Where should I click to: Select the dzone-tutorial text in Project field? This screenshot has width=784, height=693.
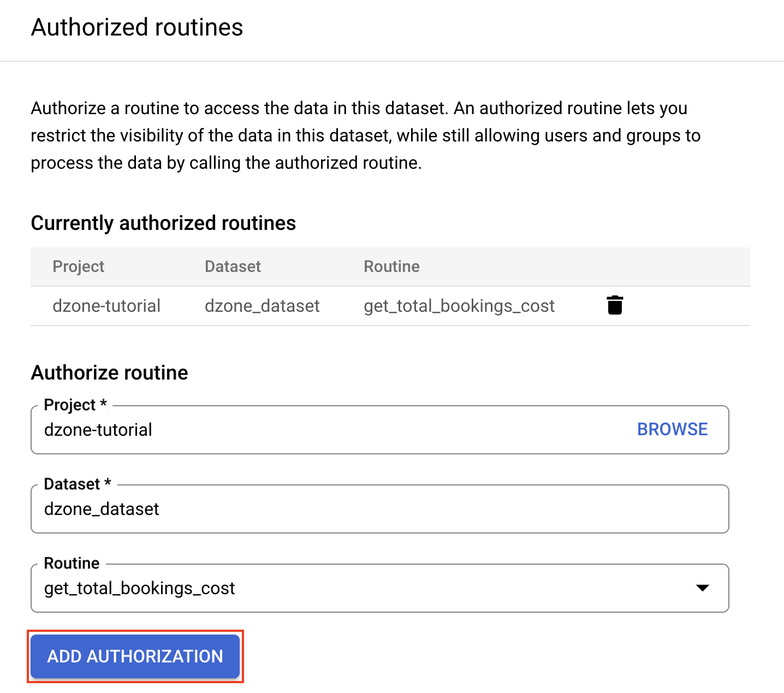pyautogui.click(x=98, y=430)
